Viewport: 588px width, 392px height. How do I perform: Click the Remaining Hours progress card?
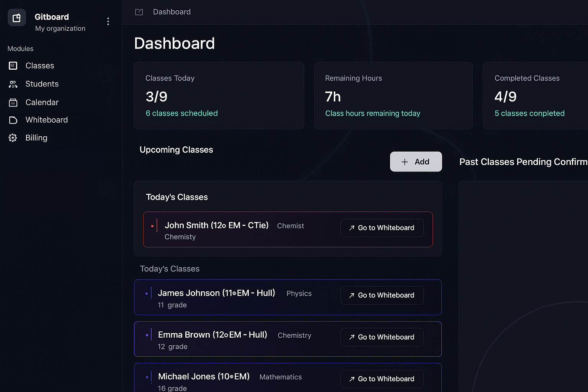(x=393, y=95)
